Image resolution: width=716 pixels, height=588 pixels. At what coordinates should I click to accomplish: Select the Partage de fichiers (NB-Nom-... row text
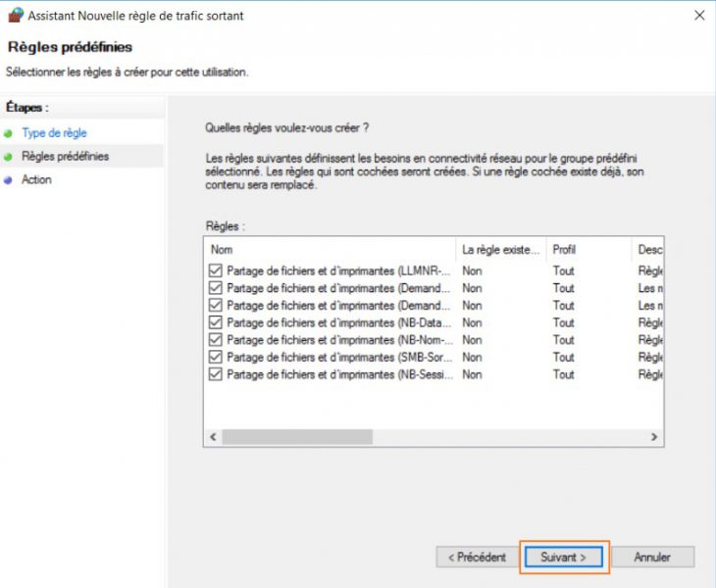click(338, 340)
